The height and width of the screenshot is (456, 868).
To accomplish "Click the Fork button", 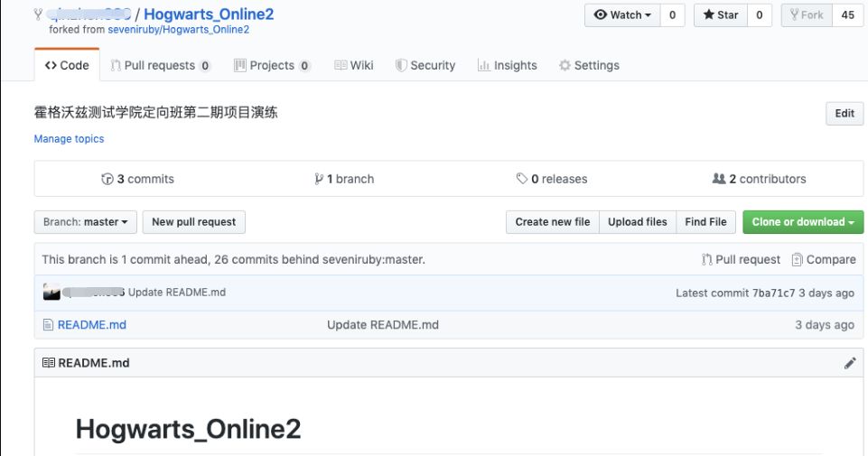I will 807,15.
